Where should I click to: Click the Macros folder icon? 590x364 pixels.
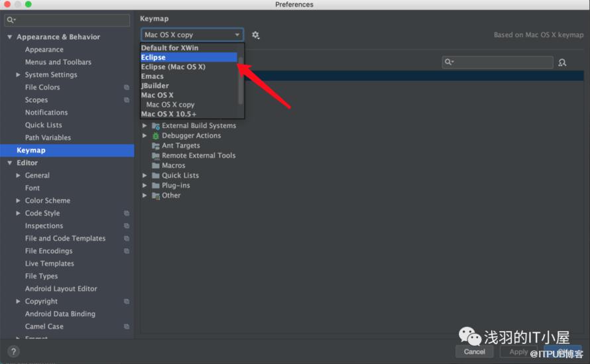[x=156, y=166]
